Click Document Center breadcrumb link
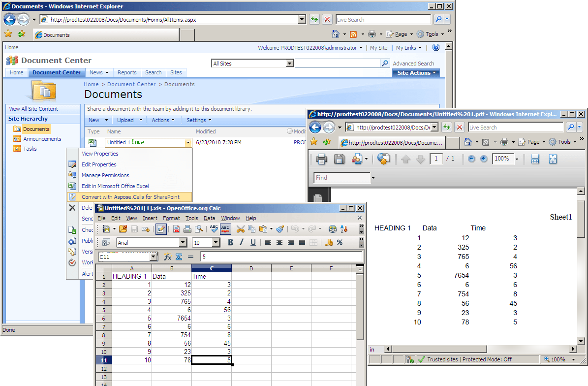The height and width of the screenshot is (386, 588). click(131, 84)
